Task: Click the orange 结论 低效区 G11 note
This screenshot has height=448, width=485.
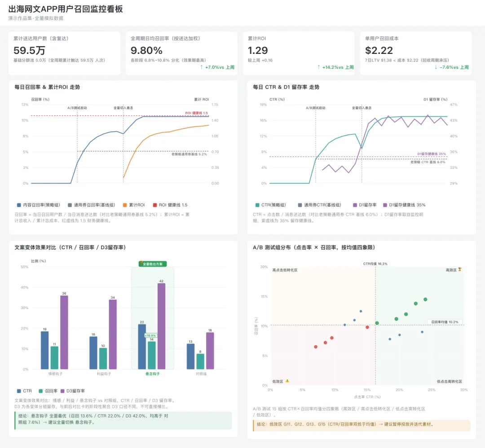Action: [x=362, y=426]
